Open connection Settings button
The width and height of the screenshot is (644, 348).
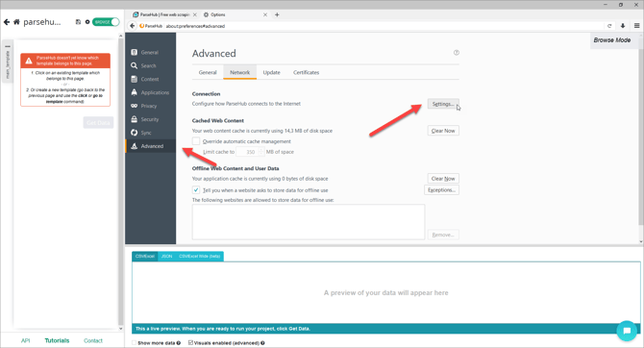click(x=443, y=104)
